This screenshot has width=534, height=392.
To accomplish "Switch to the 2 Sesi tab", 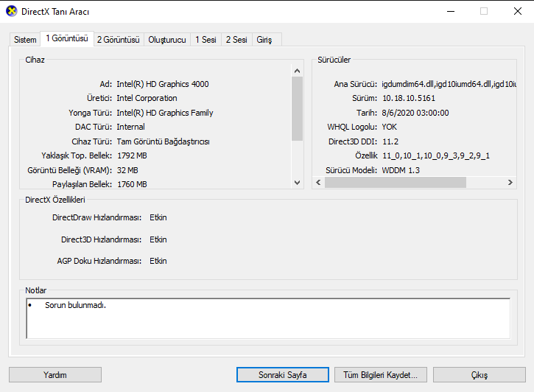I will click(236, 40).
